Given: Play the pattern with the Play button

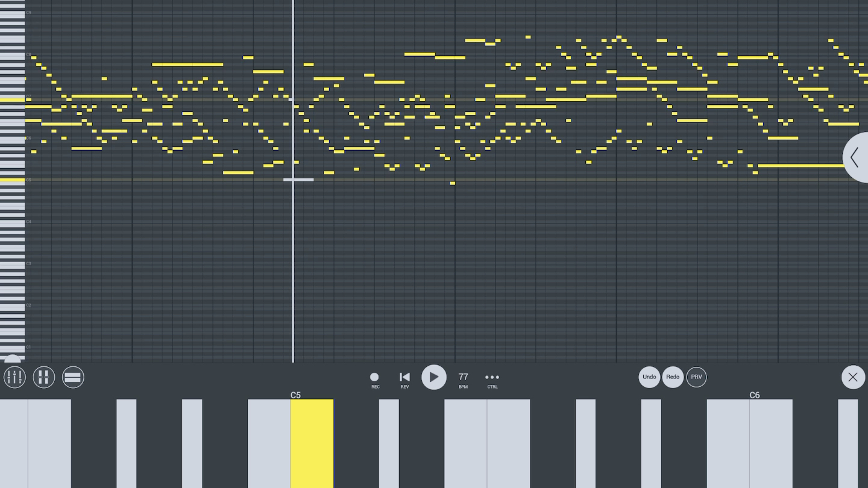Looking at the screenshot, I should (434, 377).
